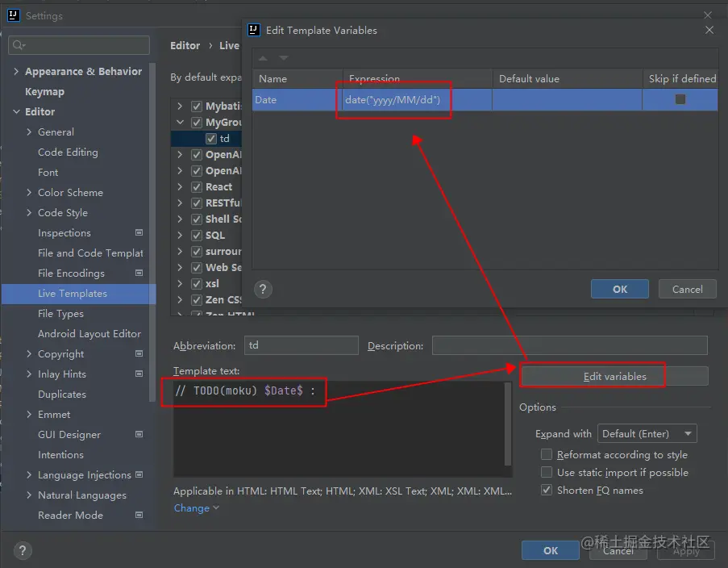Open the Change applicable contexts dropdown

[x=197, y=508]
